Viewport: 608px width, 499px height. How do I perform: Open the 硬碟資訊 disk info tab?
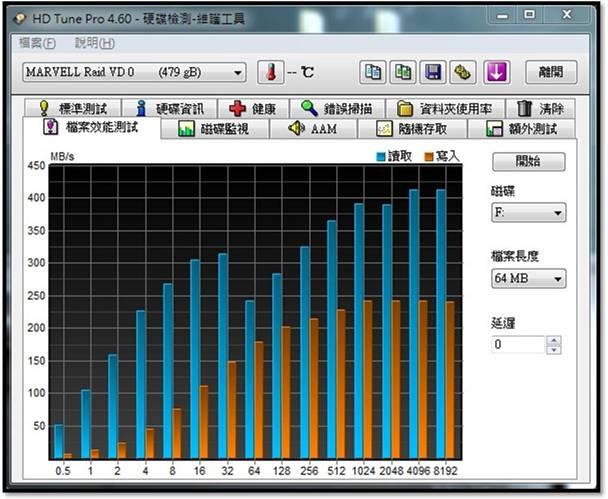pos(170,108)
